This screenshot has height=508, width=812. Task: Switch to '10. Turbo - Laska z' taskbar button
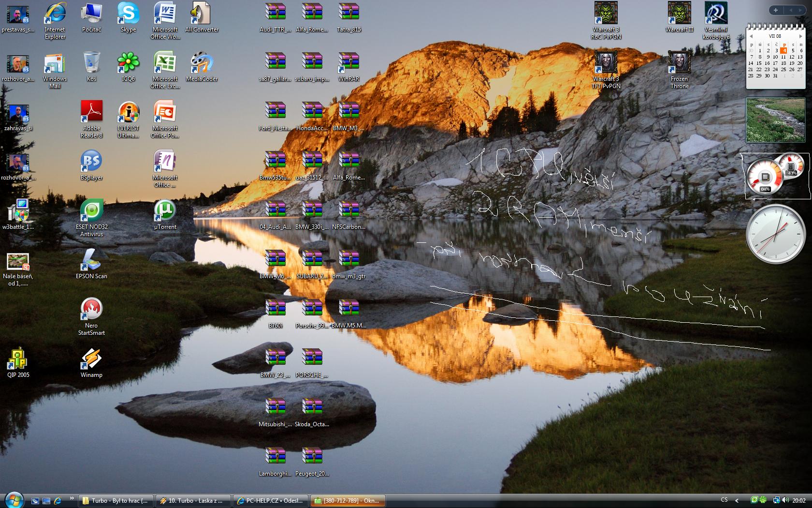(x=193, y=501)
